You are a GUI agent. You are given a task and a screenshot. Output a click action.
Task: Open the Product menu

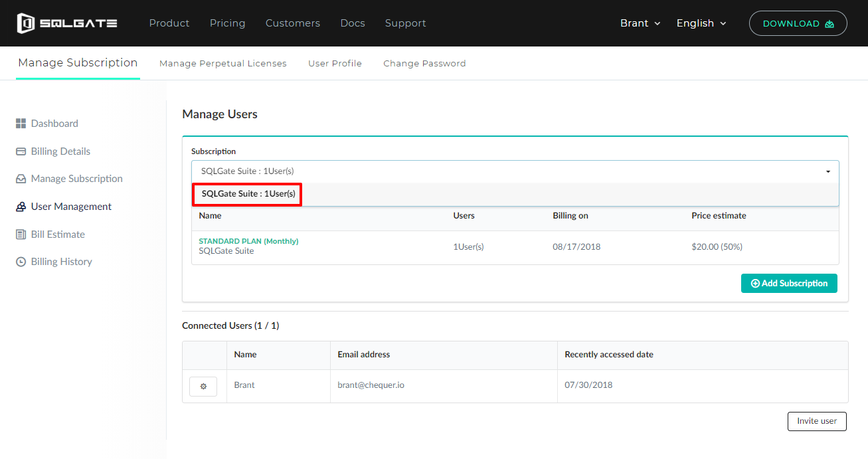[169, 23]
